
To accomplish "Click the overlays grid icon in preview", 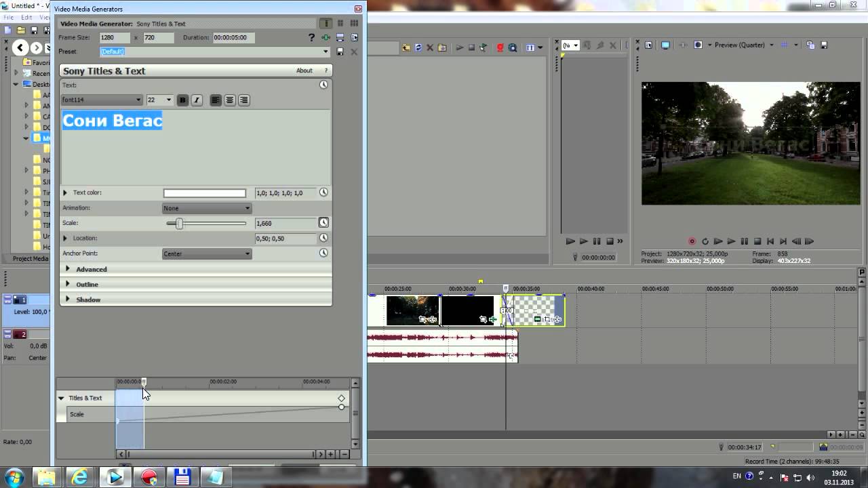I will 784,45.
